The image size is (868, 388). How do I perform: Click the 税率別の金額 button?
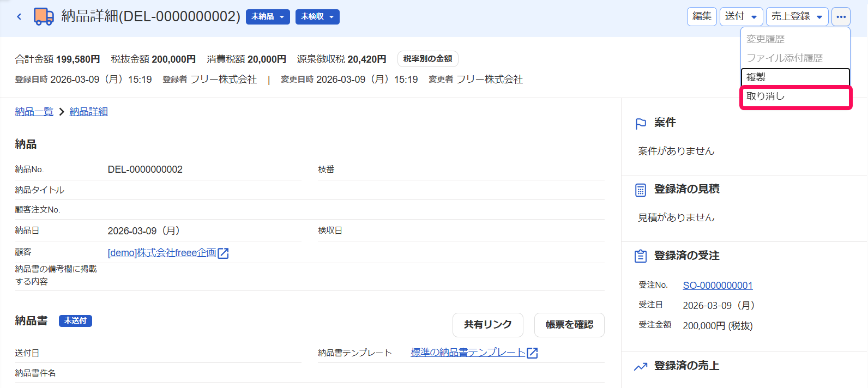click(428, 59)
